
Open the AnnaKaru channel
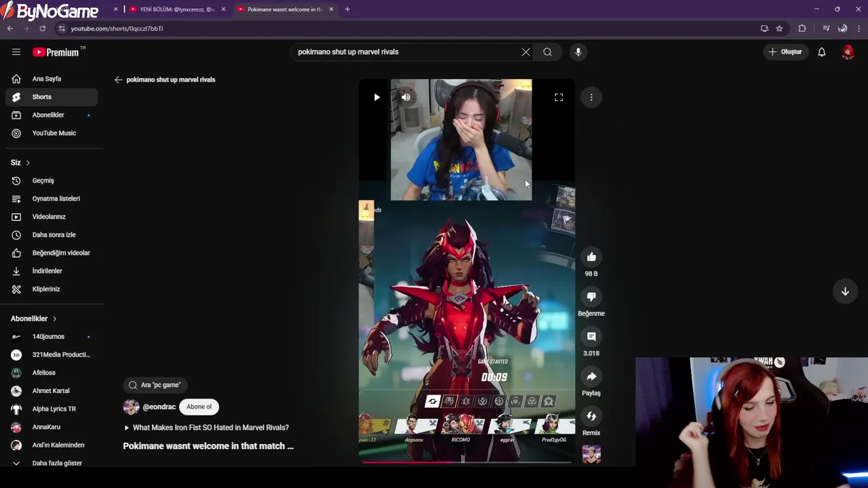52,427
